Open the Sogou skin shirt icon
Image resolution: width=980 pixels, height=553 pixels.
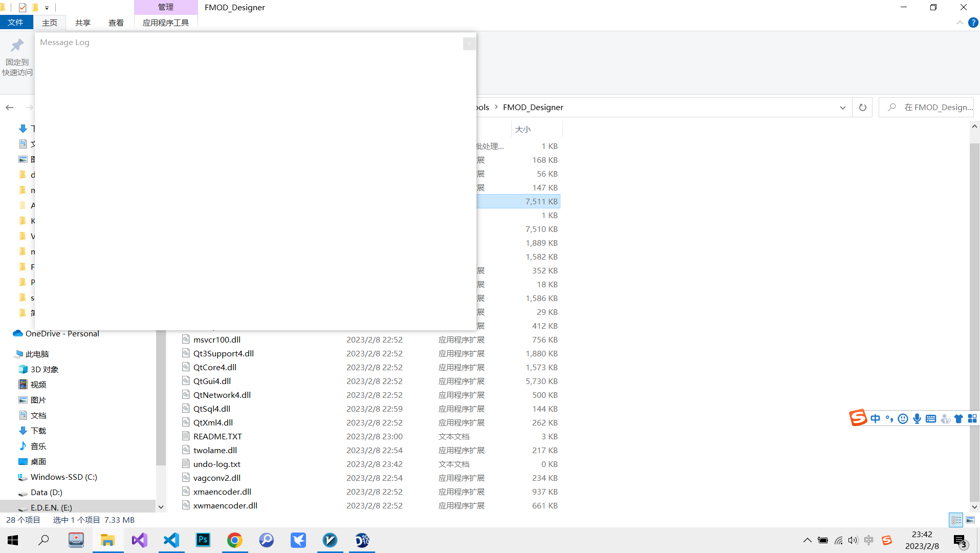pos(959,419)
